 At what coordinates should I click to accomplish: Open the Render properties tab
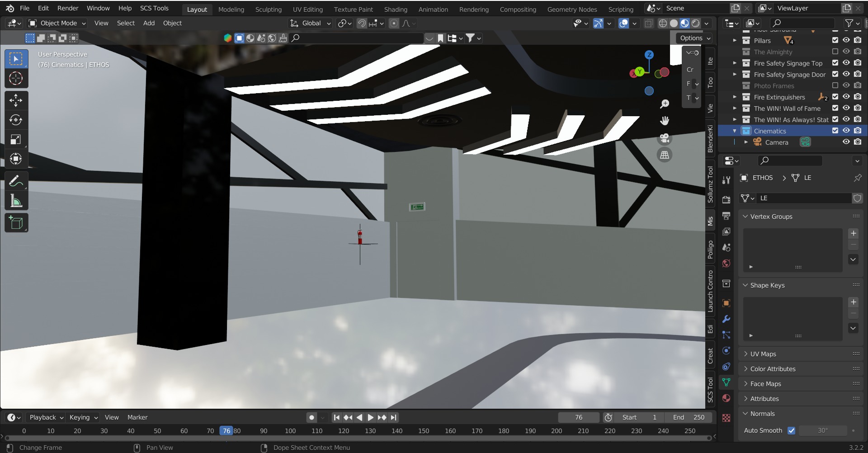(726, 199)
